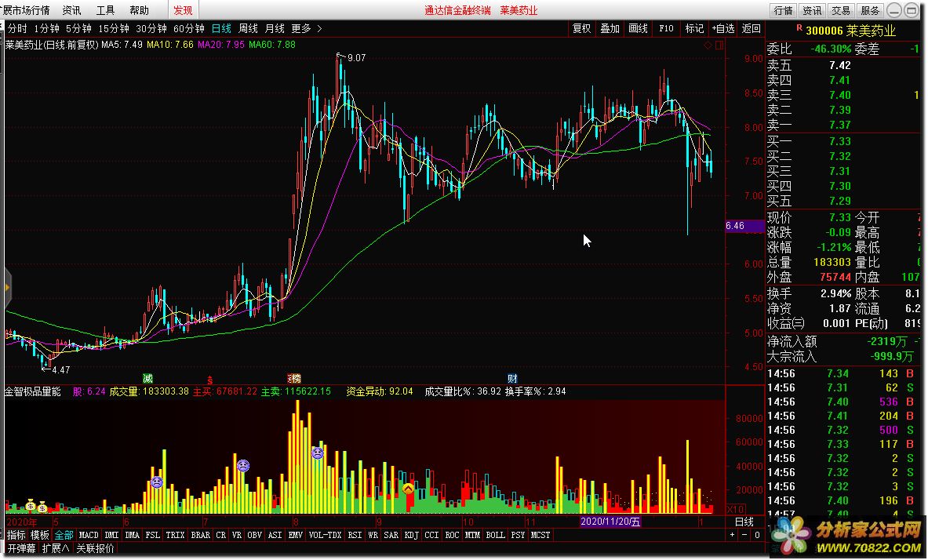Image resolution: width=928 pixels, height=560 pixels.
Task: Switch to 分时 intraday chart
Action: tap(17, 28)
